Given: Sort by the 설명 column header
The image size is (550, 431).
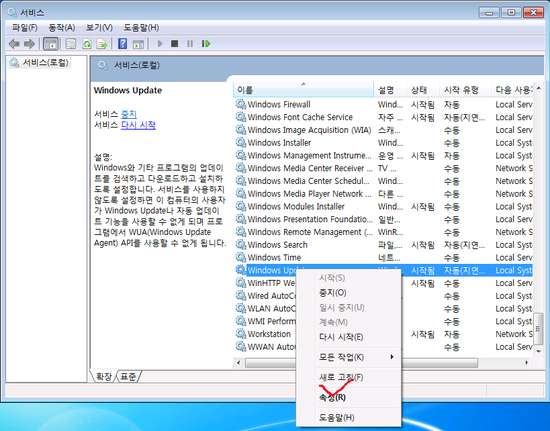Looking at the screenshot, I should tap(390, 89).
